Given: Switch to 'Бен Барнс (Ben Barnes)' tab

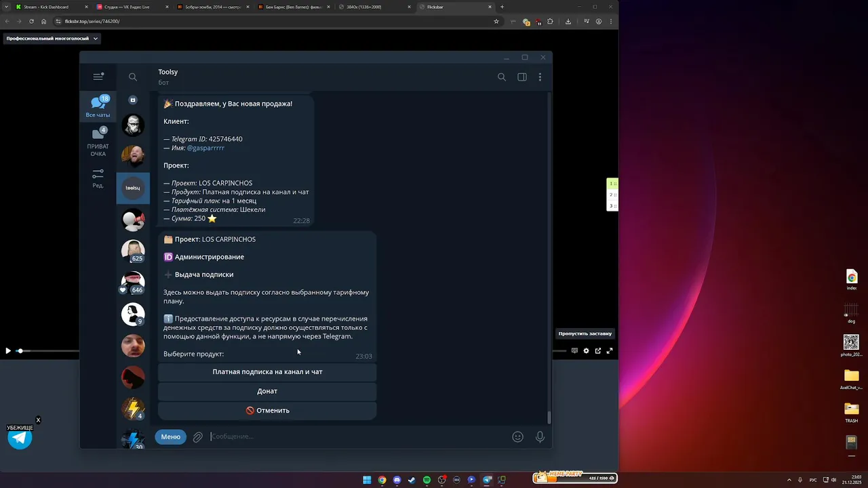Looking at the screenshot, I should [294, 7].
